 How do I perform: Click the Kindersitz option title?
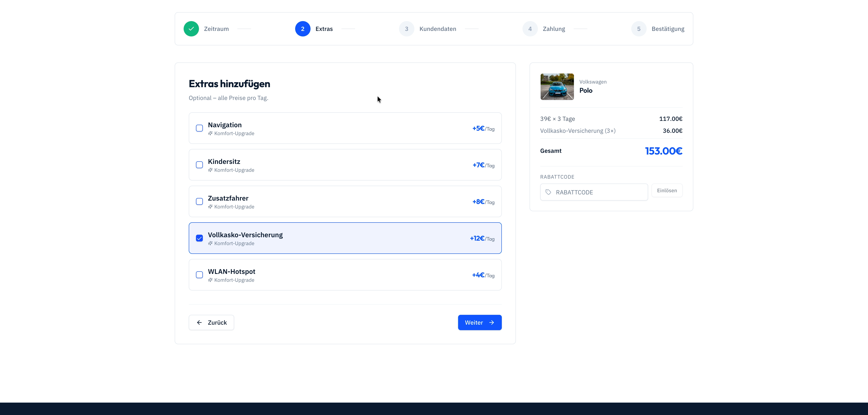[x=224, y=162]
